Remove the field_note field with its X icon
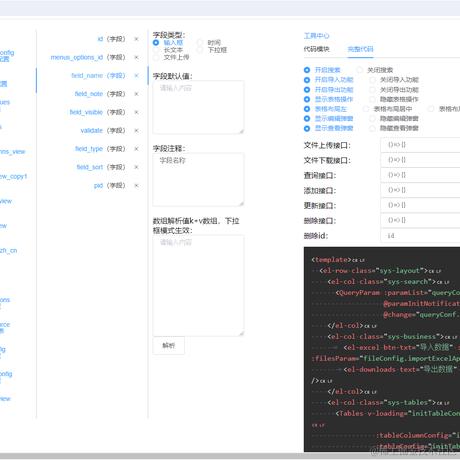This screenshot has width=460, height=460. click(136, 94)
